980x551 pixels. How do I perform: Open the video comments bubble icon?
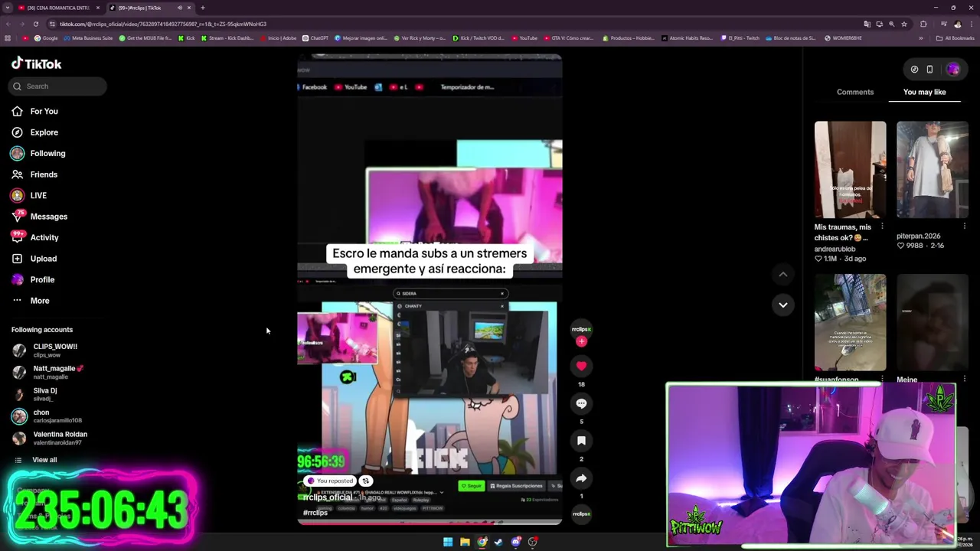tap(581, 403)
